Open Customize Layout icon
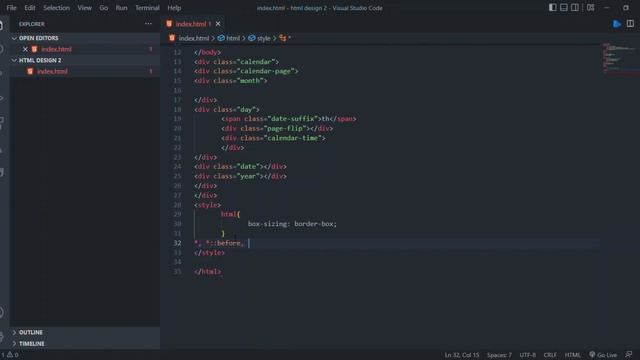The width and height of the screenshot is (640, 360). point(590,7)
